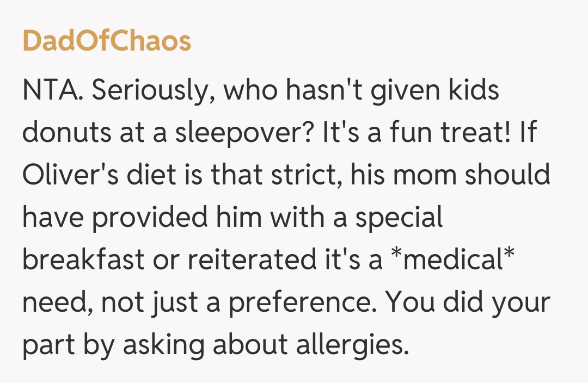Click the word "allergies" ending the comment
This screenshot has height=383, width=588.
click(354, 344)
